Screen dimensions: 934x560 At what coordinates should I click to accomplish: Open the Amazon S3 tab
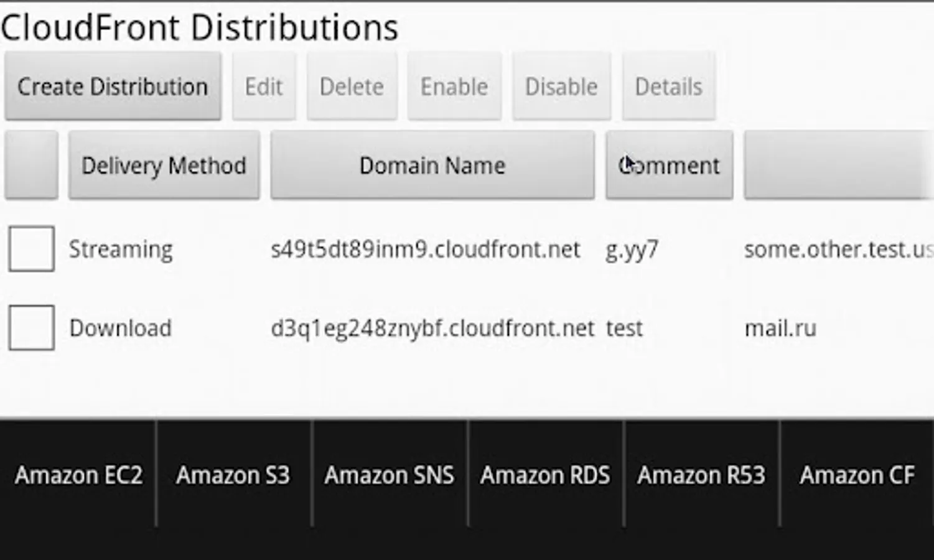(233, 475)
